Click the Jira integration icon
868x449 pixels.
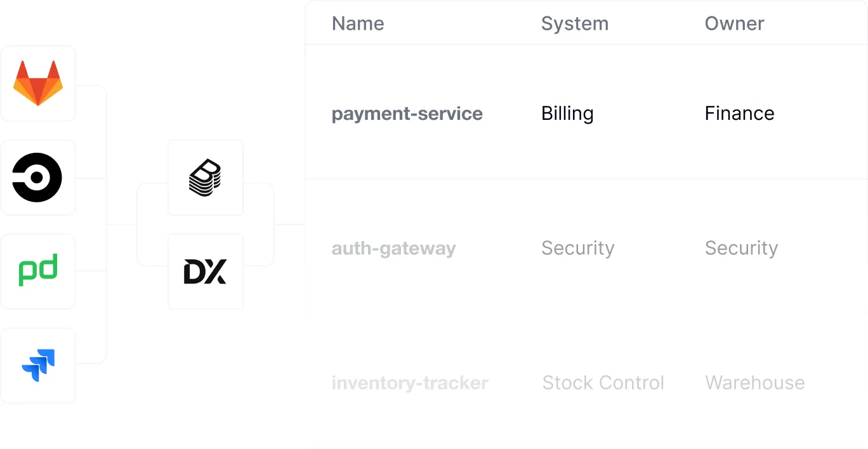pos(38,365)
